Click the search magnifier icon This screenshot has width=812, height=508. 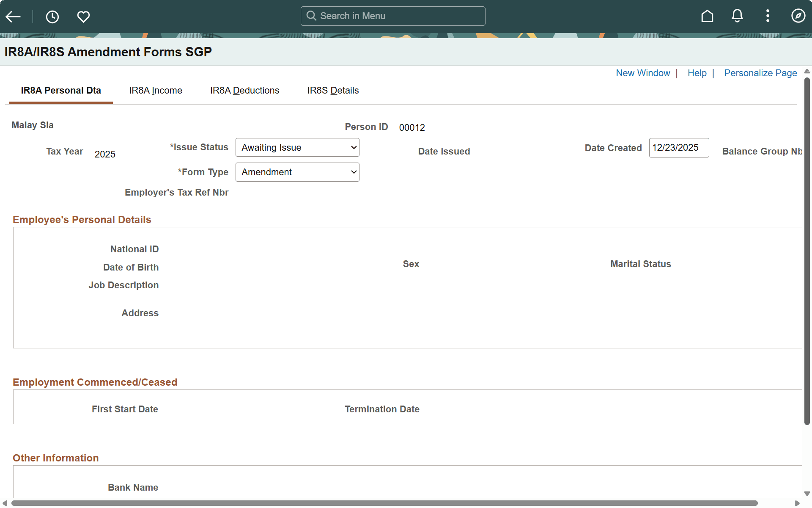(312, 16)
